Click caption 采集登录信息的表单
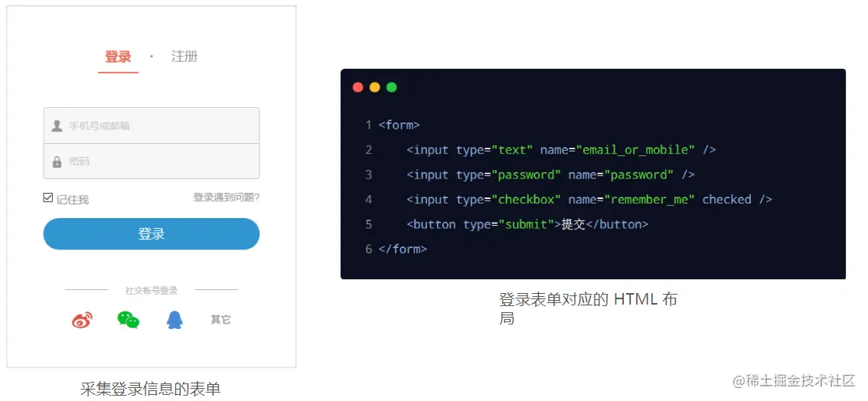Image resolution: width=868 pixels, height=401 pixels. tap(151, 389)
